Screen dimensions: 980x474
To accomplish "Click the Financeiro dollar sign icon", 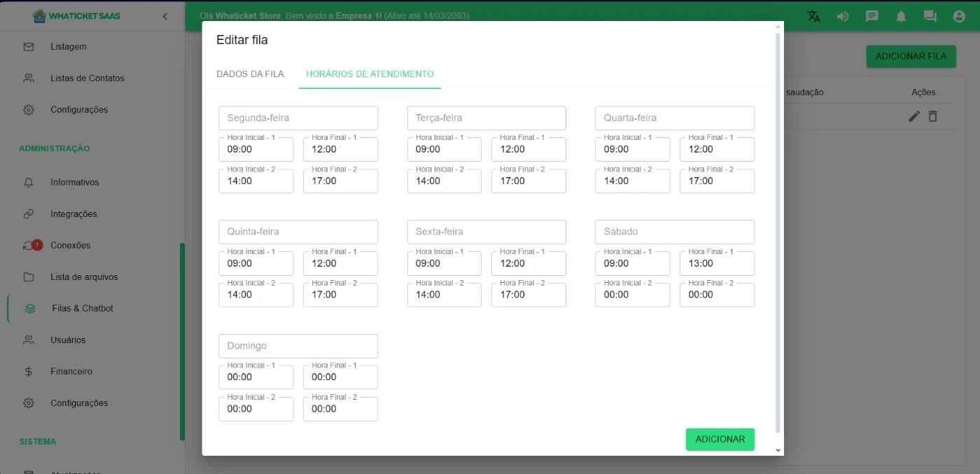I will (x=29, y=372).
